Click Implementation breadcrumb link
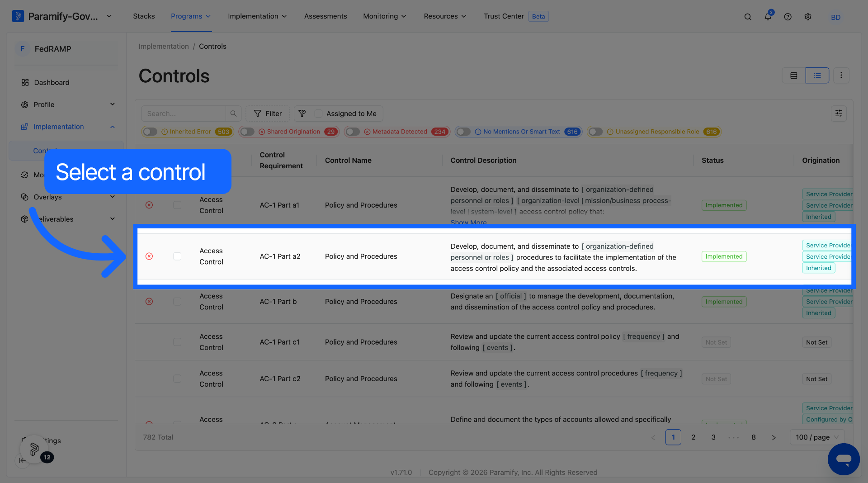Screen dimensions: 868x483 point(164,47)
